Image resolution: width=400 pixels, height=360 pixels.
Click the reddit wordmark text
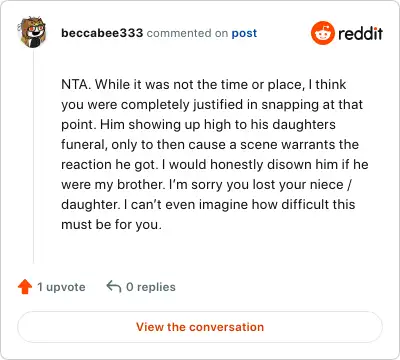pos(360,33)
